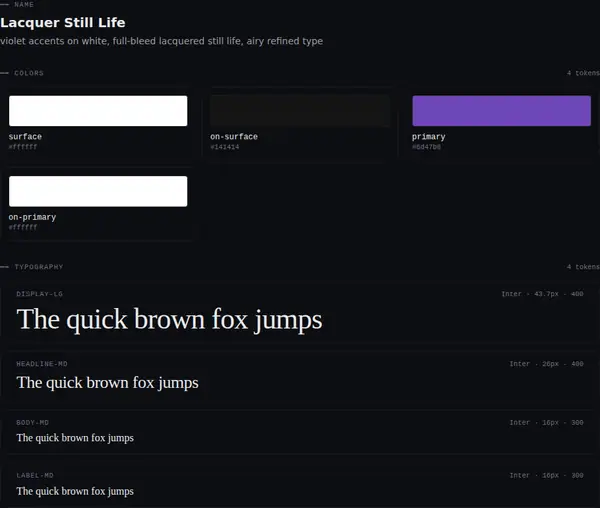Click the #141414 hex value
Screen dimensions: 600x508
[x=225, y=147]
